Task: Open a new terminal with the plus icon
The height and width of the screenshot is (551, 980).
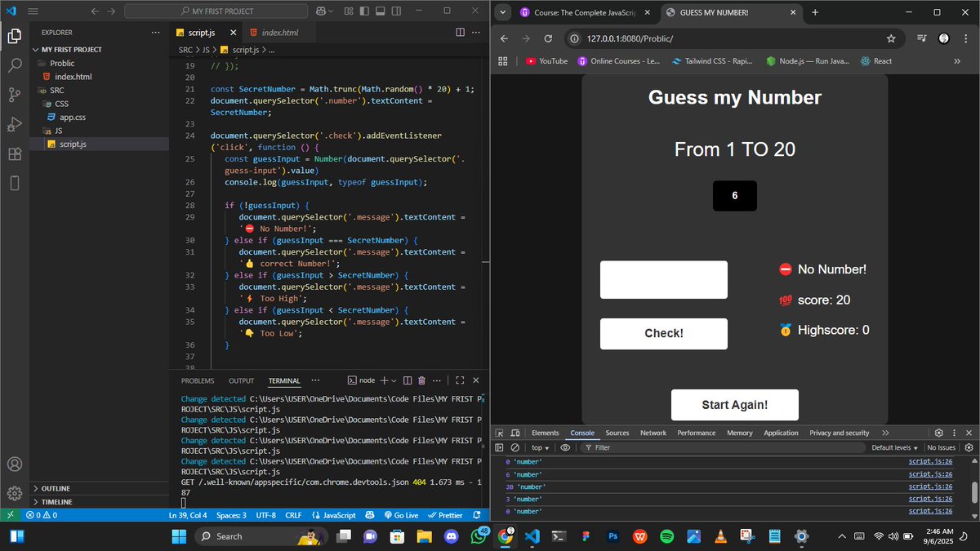Action: click(385, 380)
